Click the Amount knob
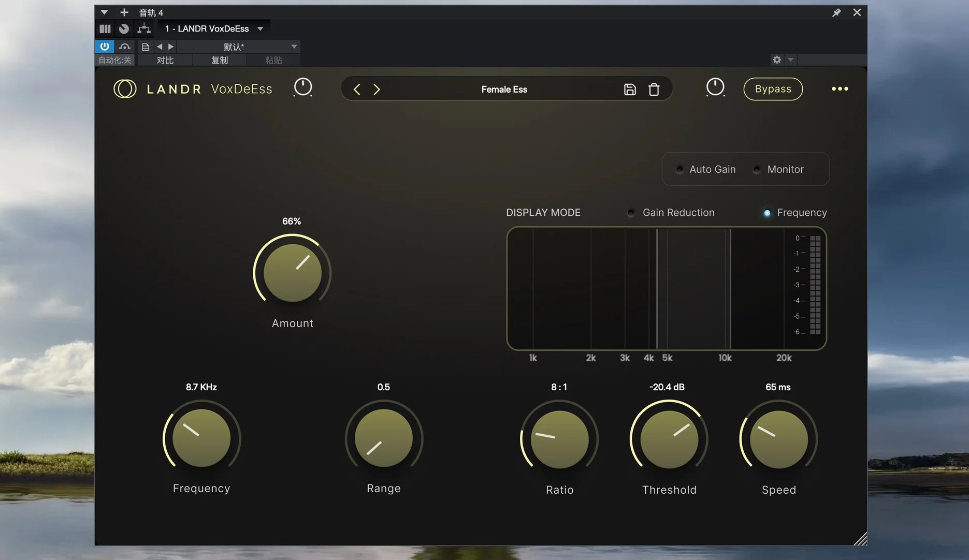Image resolution: width=969 pixels, height=560 pixels. click(293, 273)
